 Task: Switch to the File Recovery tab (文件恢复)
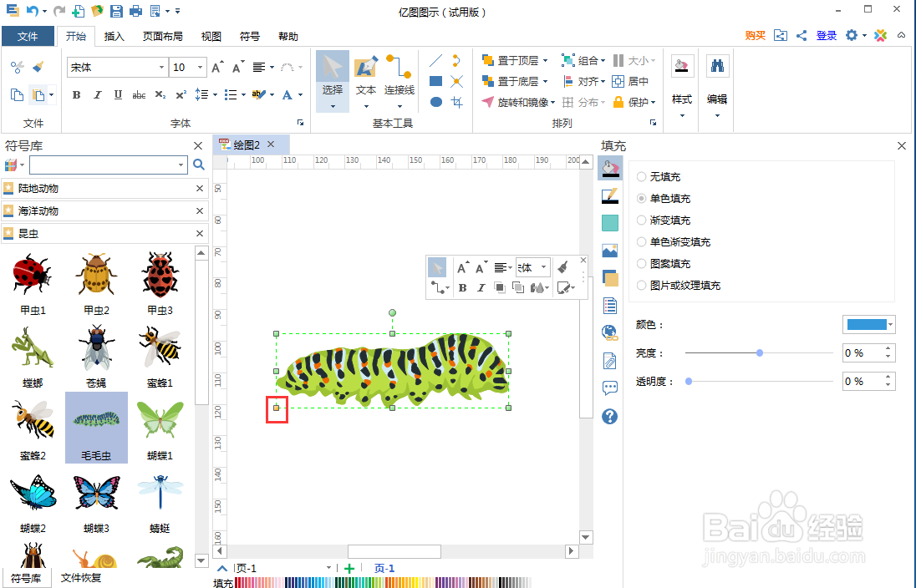(x=81, y=577)
